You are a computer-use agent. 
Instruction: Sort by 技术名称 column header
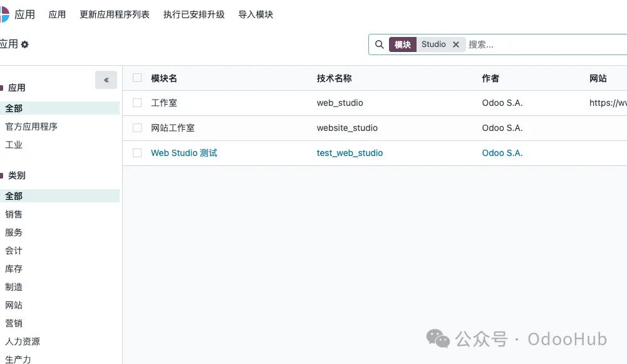[x=334, y=78]
